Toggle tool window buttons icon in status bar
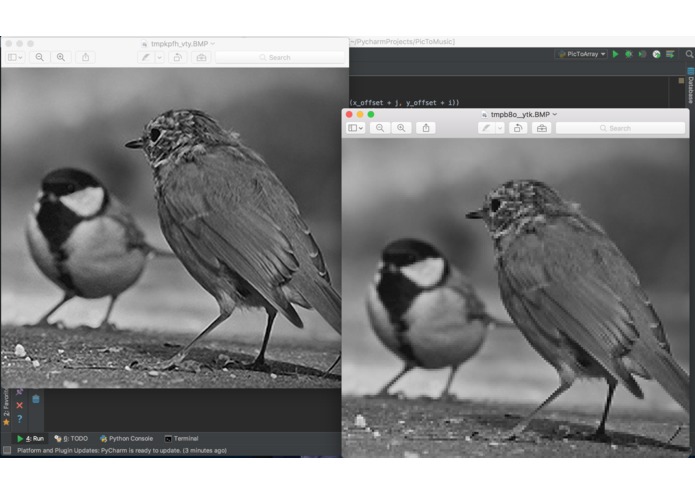The width and height of the screenshot is (695, 494). [x=7, y=451]
